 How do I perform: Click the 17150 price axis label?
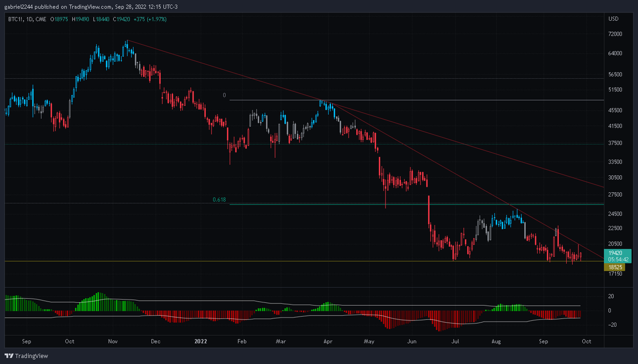coord(615,274)
